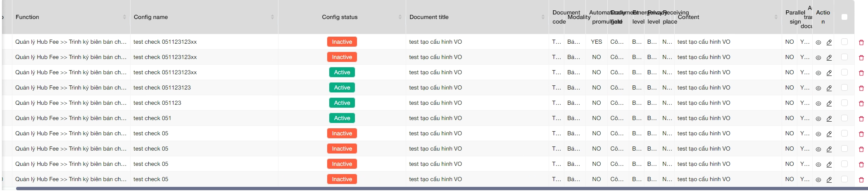Delete the first row using trash icon

861,42
